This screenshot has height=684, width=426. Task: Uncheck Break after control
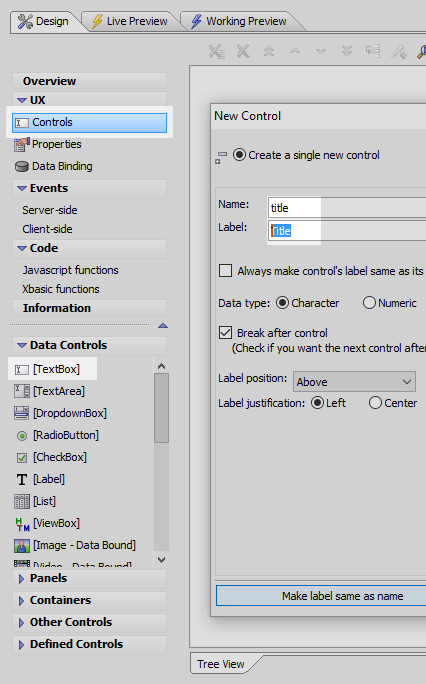pyautogui.click(x=225, y=333)
